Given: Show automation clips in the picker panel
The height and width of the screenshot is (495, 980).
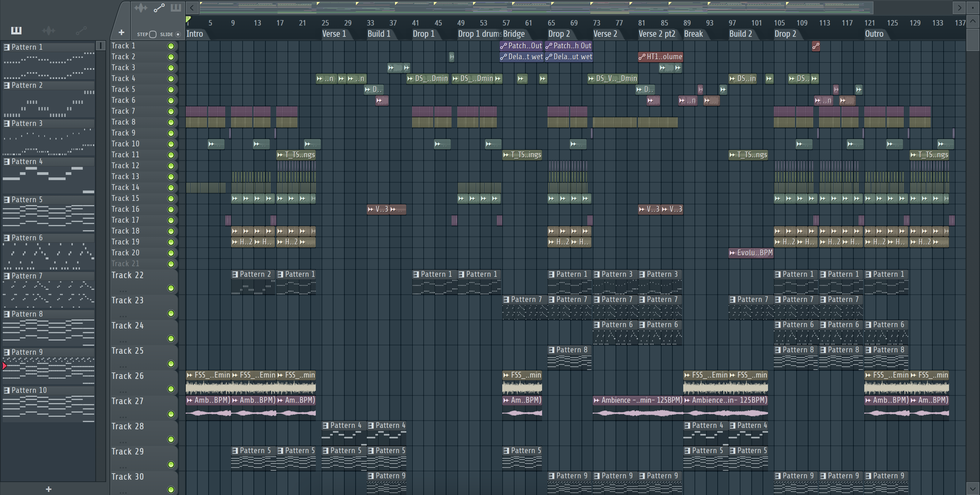Looking at the screenshot, I should [x=81, y=30].
